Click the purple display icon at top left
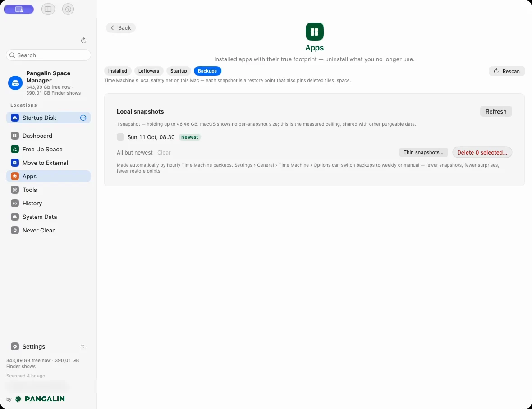The height and width of the screenshot is (409, 532). 18,9
